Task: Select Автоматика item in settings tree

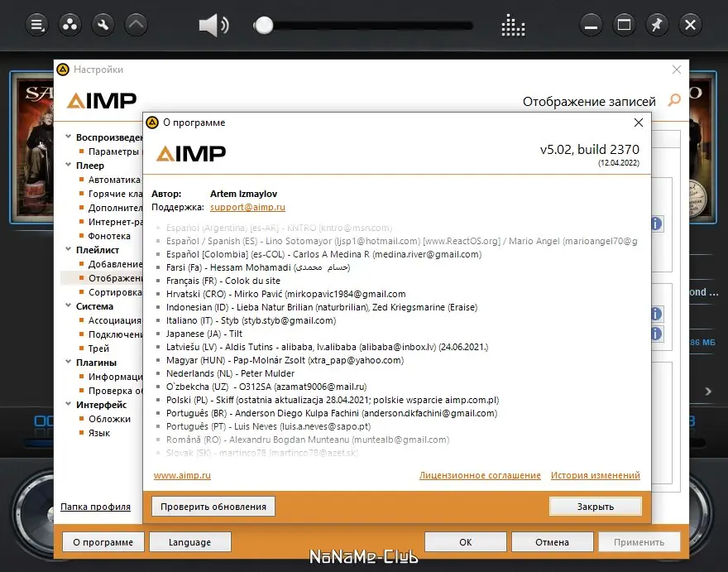Action: [x=114, y=180]
